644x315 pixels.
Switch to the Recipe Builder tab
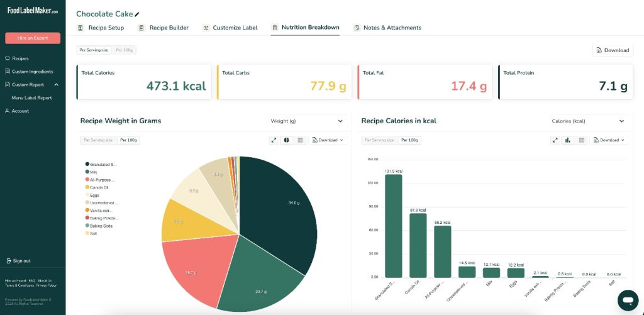pos(164,28)
